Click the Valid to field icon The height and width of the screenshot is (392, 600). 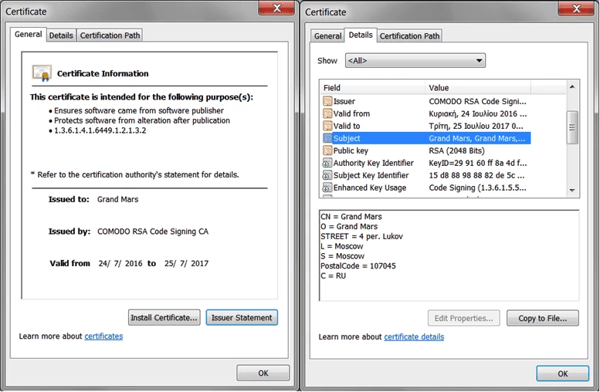327,126
